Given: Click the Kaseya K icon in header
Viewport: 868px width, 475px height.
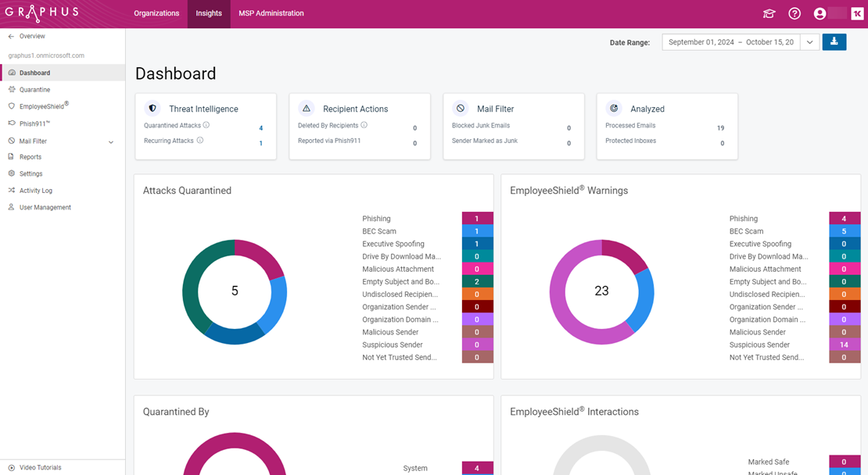Looking at the screenshot, I should point(857,13).
